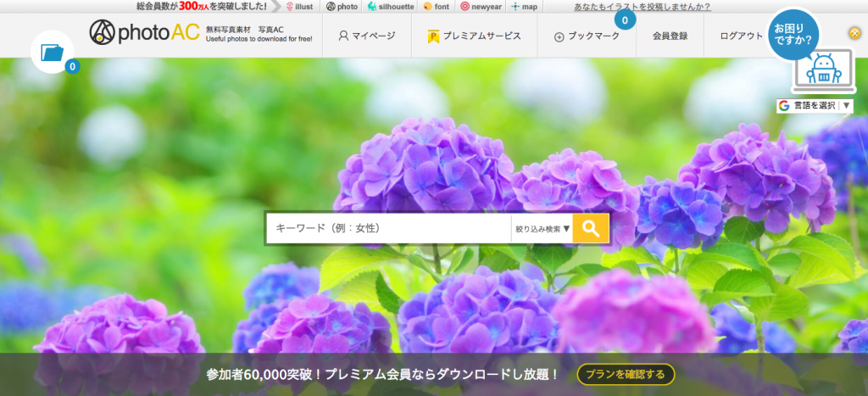
Task: Click 会員登録 menu item
Action: (x=670, y=36)
